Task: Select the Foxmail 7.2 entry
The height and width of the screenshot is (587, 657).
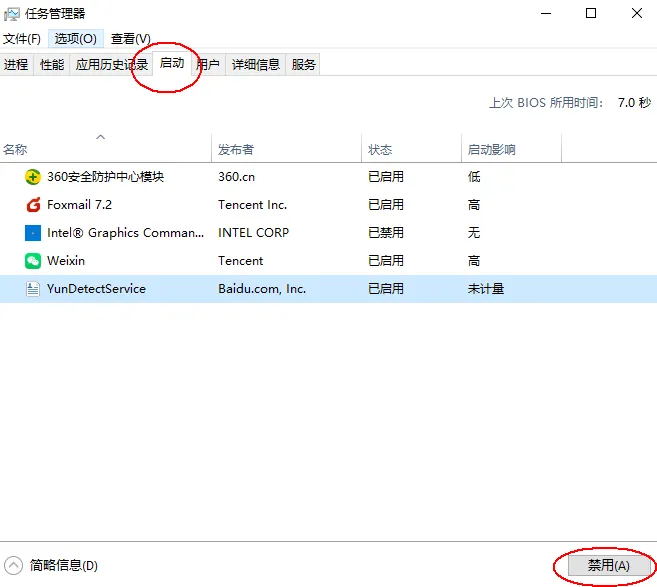Action: [80, 205]
